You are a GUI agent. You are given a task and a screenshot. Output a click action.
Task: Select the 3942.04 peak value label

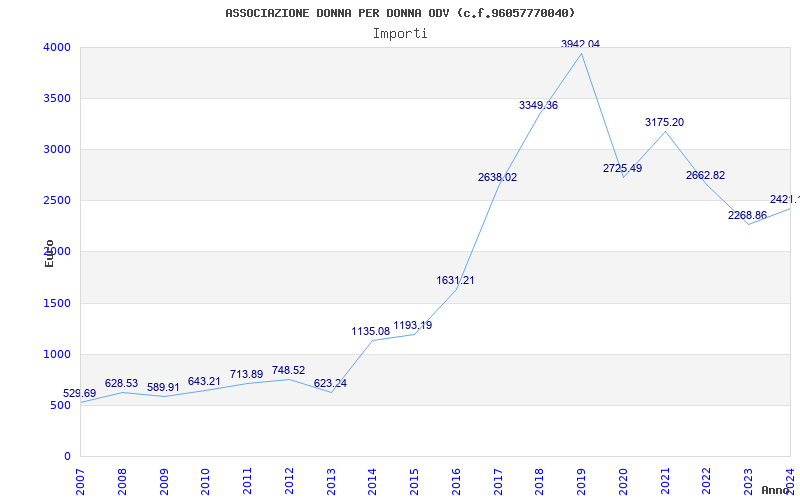coord(581,44)
